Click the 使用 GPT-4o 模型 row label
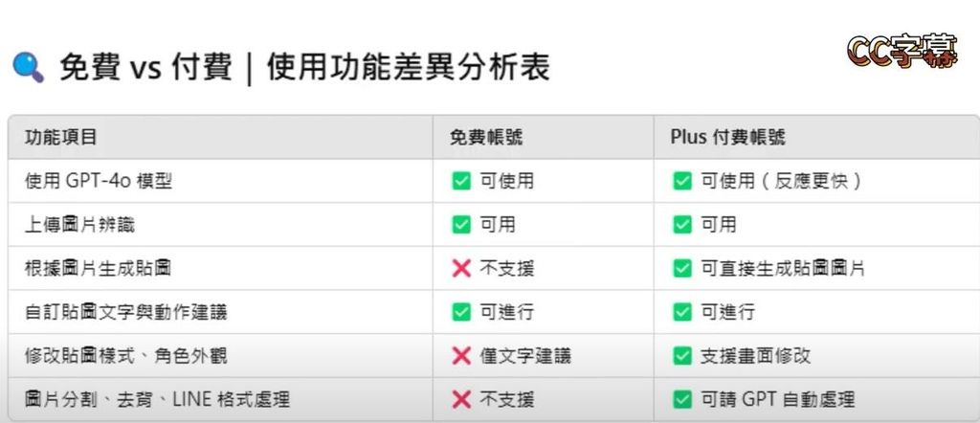This screenshot has height=423, width=980. pyautogui.click(x=99, y=181)
